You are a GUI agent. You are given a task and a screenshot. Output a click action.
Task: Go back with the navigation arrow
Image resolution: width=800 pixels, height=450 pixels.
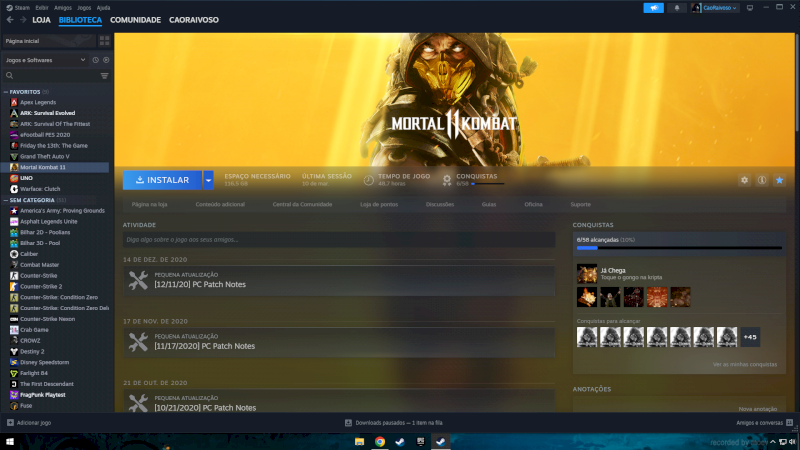pyautogui.click(x=10, y=19)
